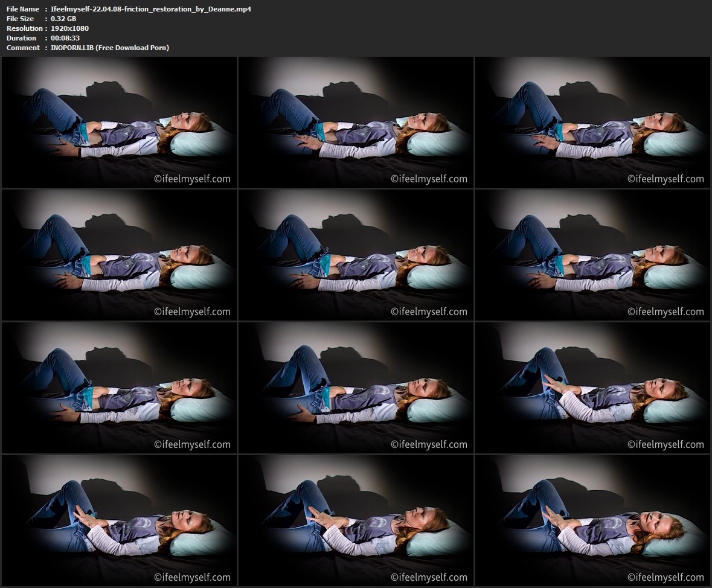The image size is (712, 588).
Task: Click the mp4 file name text in header
Action: (x=151, y=9)
